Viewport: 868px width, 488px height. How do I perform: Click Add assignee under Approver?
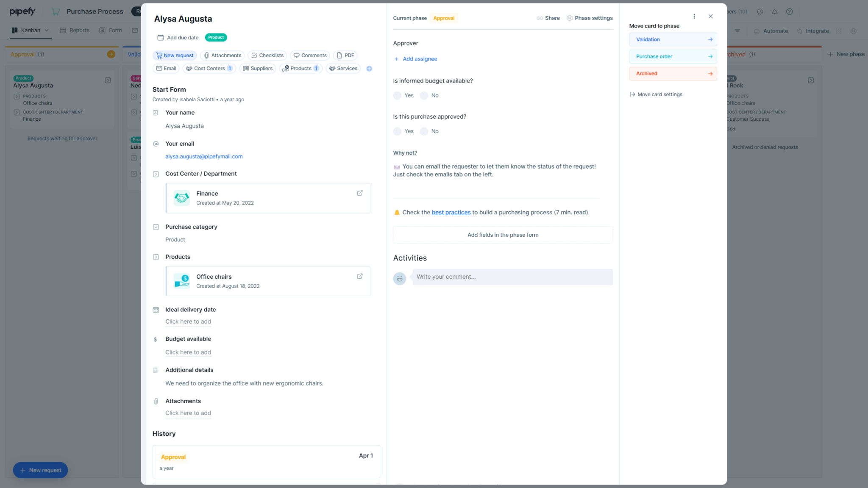(x=416, y=59)
